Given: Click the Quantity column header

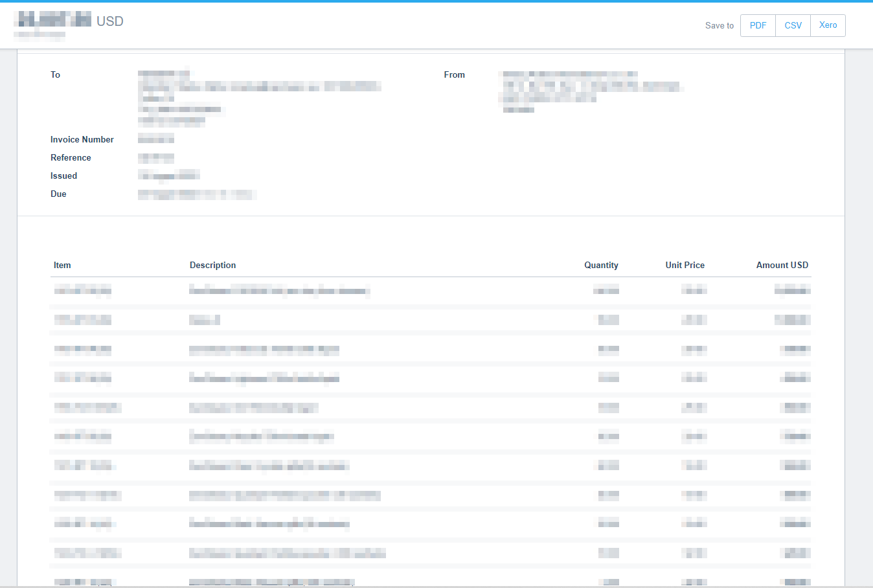Looking at the screenshot, I should (x=601, y=266).
